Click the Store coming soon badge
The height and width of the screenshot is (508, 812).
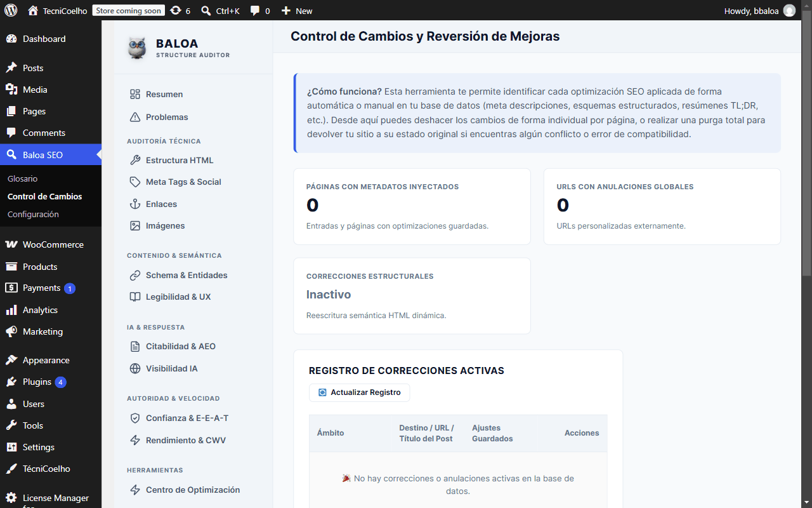click(129, 10)
